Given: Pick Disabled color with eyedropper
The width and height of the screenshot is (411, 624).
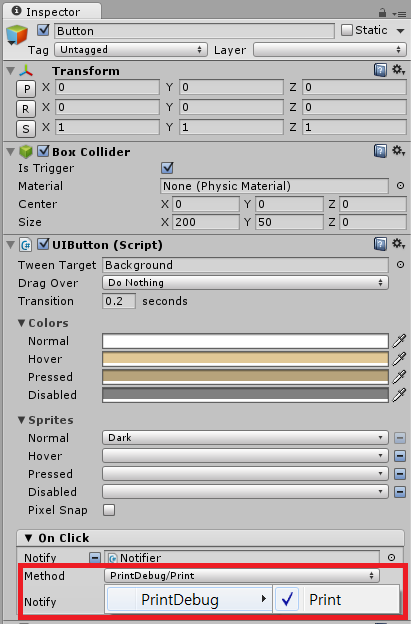Looking at the screenshot, I should tap(399, 394).
